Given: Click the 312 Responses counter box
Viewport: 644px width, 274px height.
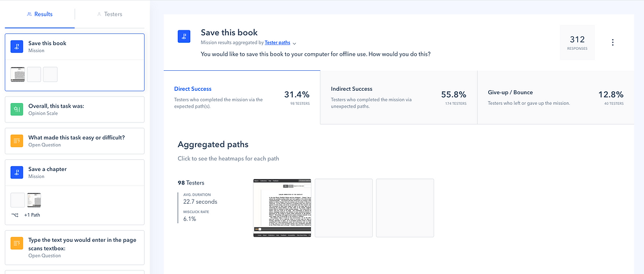Looking at the screenshot, I should 577,42.
